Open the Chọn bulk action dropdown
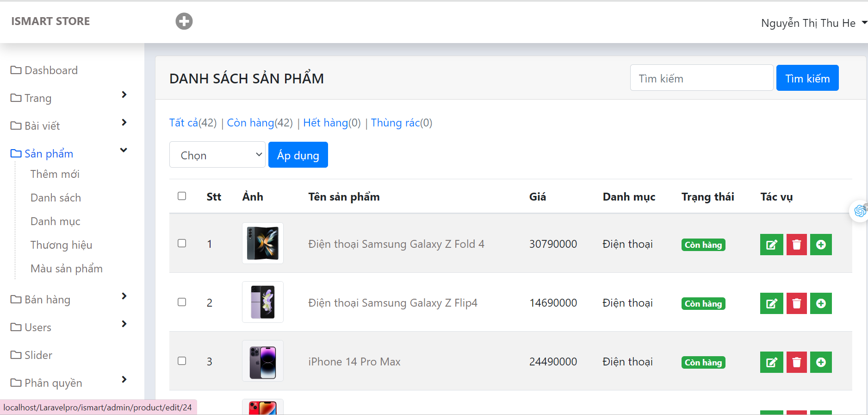 [x=217, y=155]
